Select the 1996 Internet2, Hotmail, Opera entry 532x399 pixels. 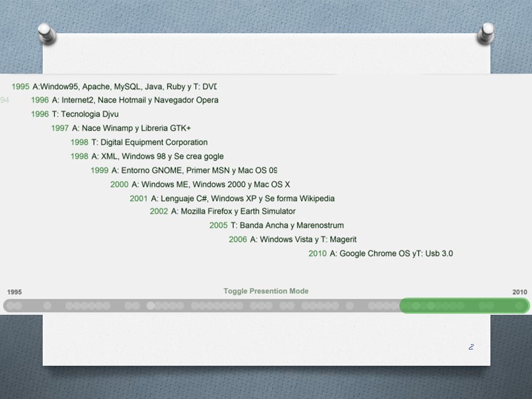pyautogui.click(x=125, y=100)
